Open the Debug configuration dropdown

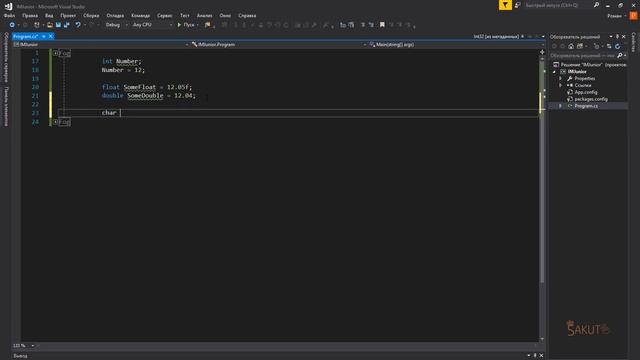tap(116, 25)
